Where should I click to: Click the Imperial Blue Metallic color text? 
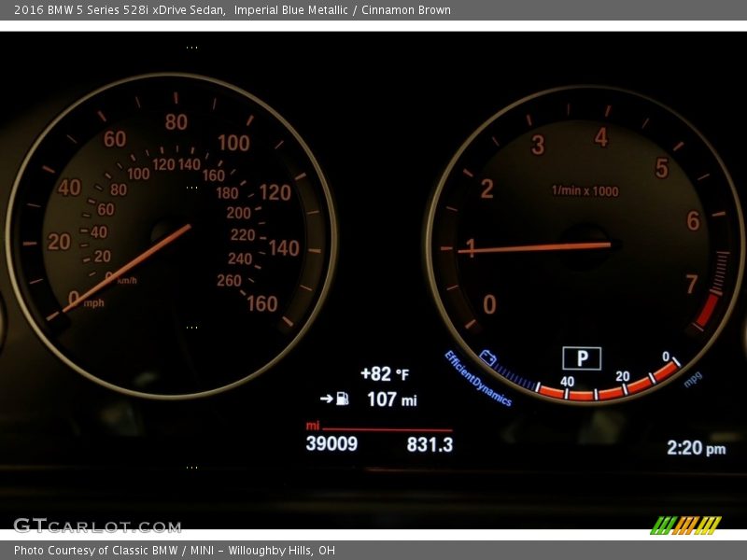click(x=291, y=10)
